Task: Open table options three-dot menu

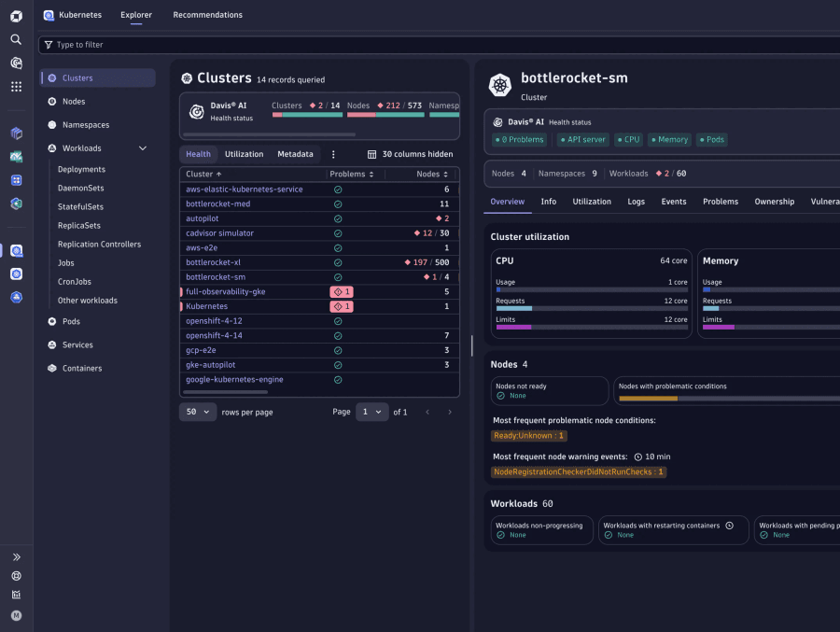Action: 333,154
